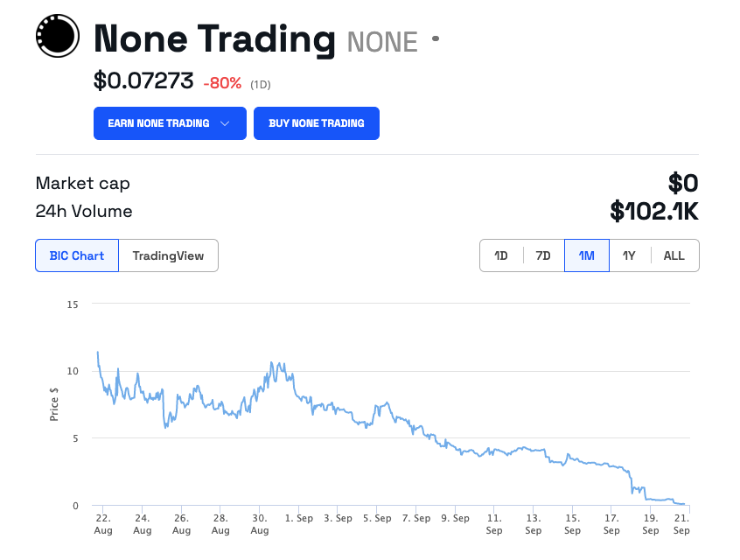Click the small dot beside NONE ticker
The image size is (740, 560).
436,38
